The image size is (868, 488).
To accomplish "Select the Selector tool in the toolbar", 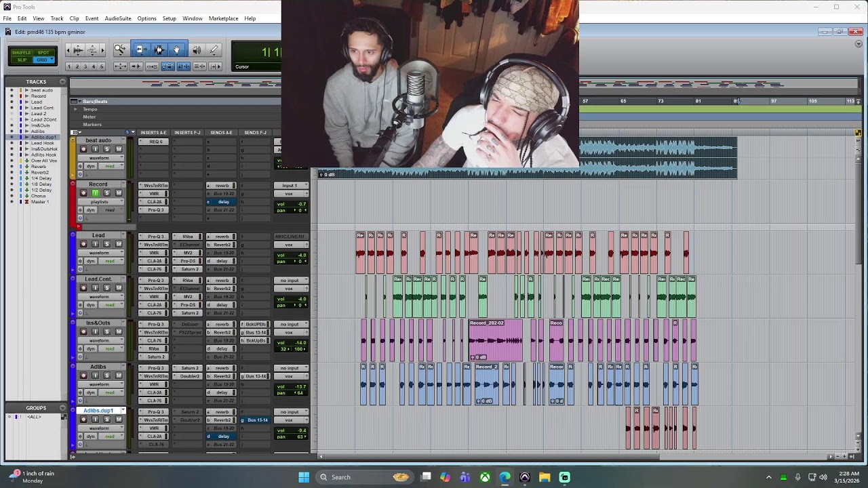I will click(159, 49).
